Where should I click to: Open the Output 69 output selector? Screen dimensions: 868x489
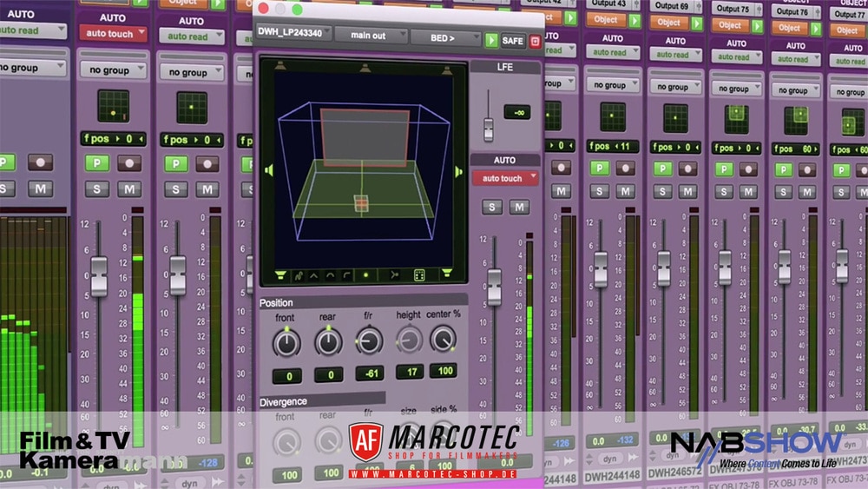pos(676,6)
